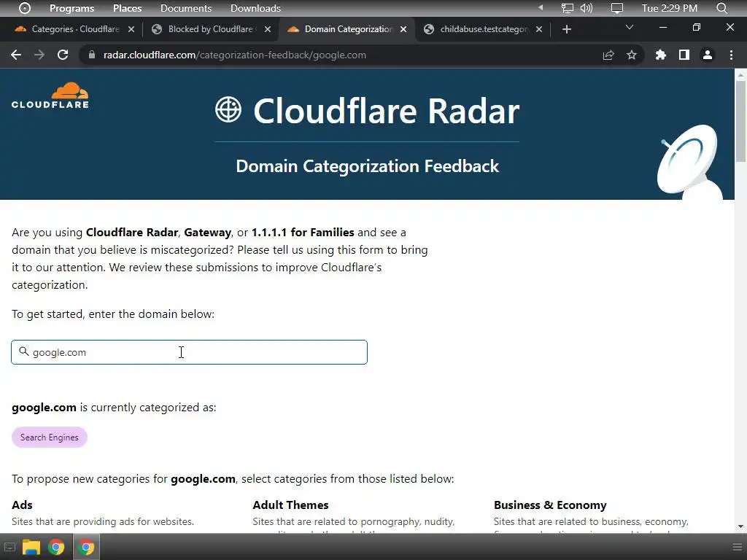
Task: Open the Documents menu
Action: [186, 8]
